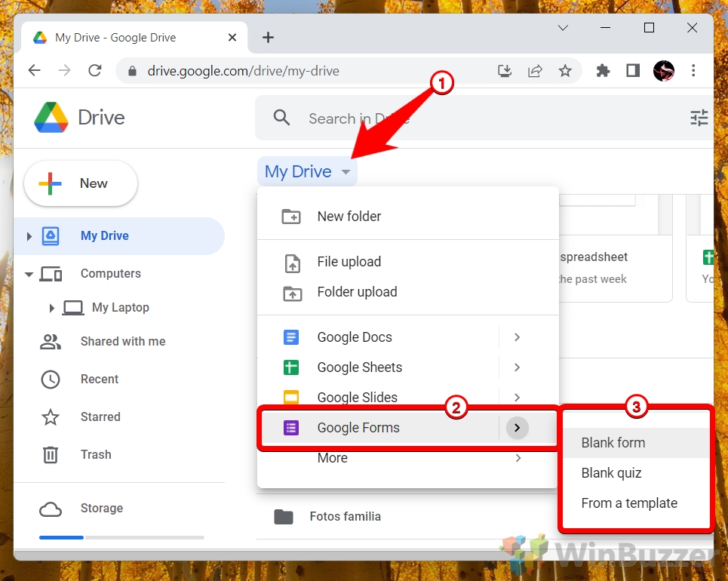
Task: Expand the My Drive tree arrow
Action: 29,236
